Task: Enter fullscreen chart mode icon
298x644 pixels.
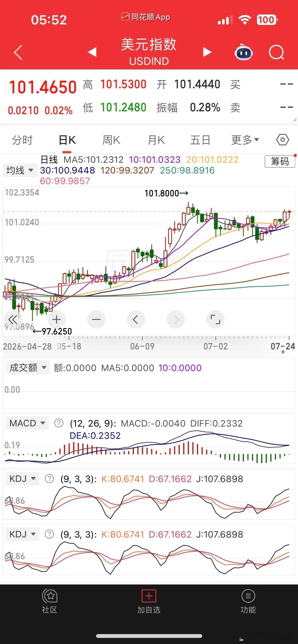Action: tap(215, 319)
